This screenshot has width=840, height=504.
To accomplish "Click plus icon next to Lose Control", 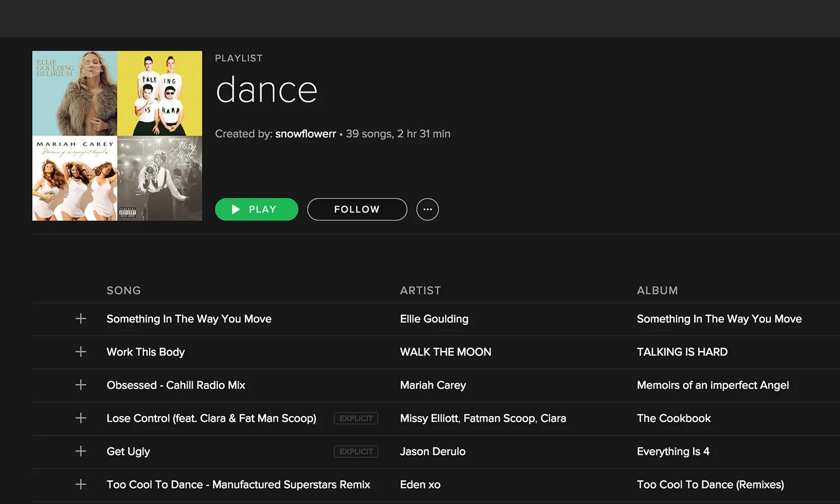I will tap(81, 418).
